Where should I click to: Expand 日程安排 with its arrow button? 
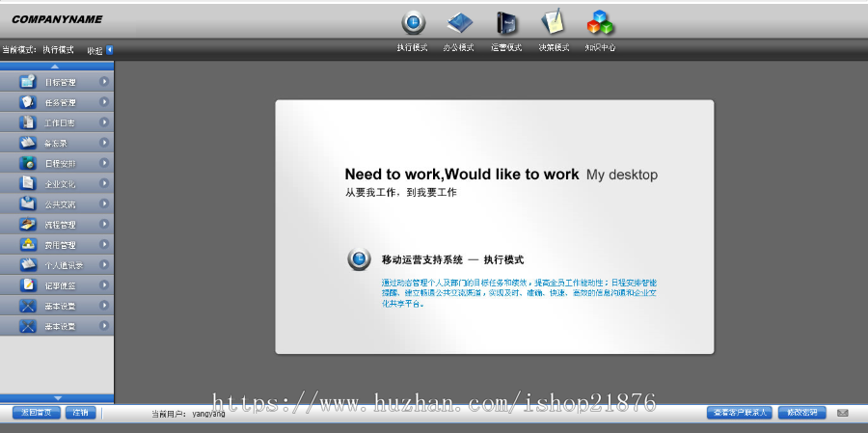coord(104,163)
